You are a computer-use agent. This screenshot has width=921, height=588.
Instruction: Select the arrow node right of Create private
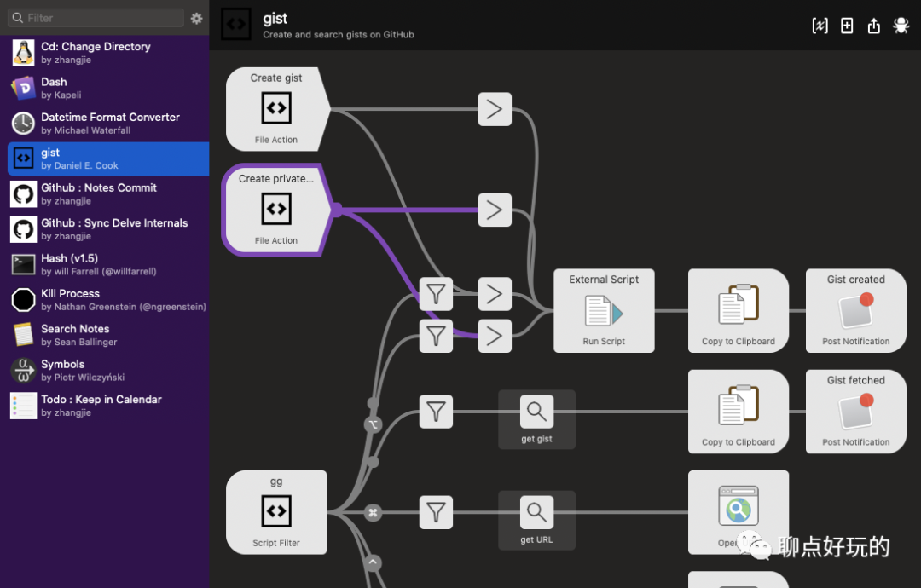click(x=495, y=210)
